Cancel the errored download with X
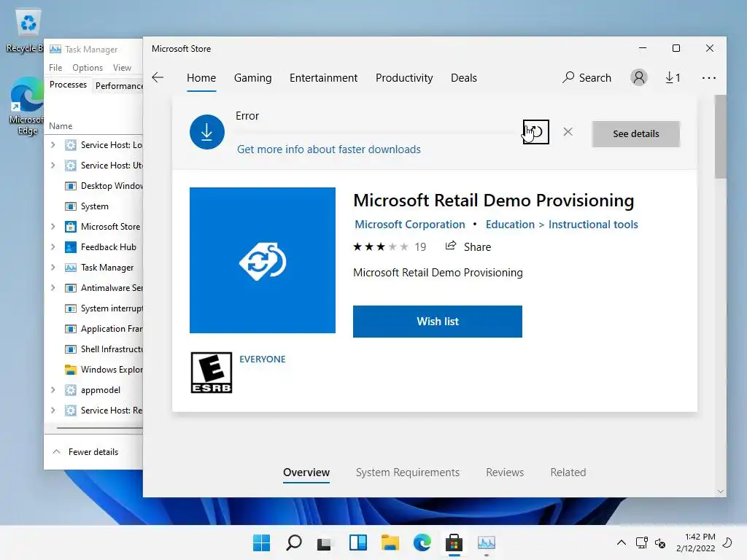This screenshot has height=560, width=747. [x=568, y=132]
